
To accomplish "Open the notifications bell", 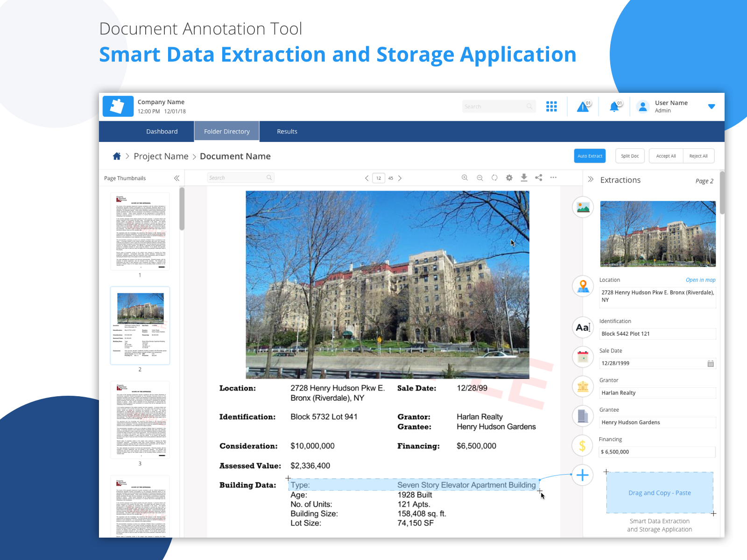I will 615,107.
